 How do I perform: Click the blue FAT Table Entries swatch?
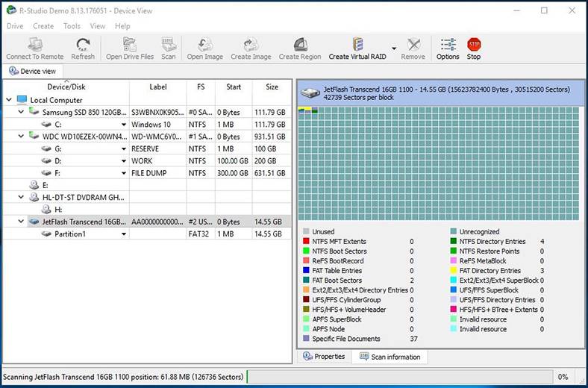point(306,270)
